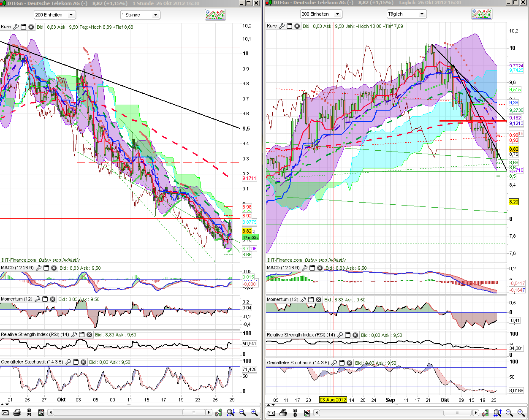Click auto-zoom magnifier with arrows, hourly chart
This screenshot has width=529, height=420.
coord(231,412)
